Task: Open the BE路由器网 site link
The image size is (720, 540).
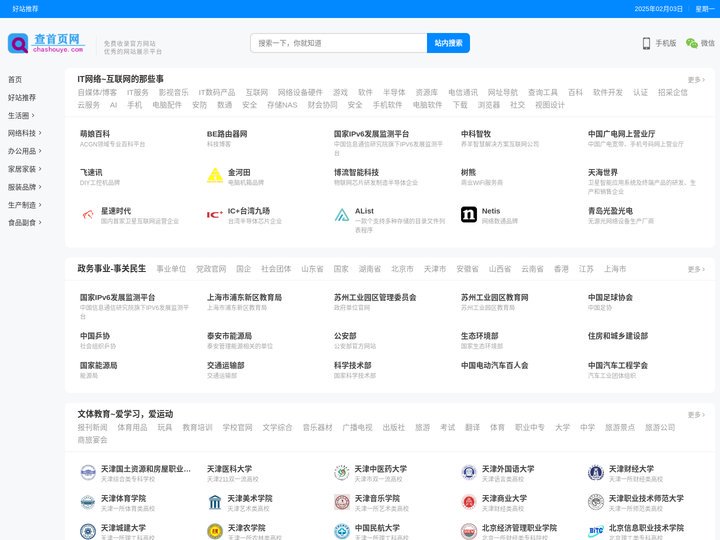Action: [x=227, y=134]
